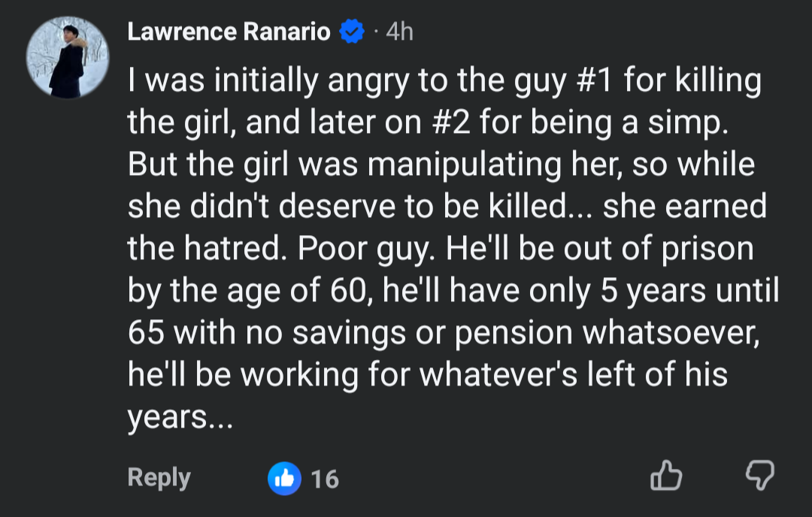Click the blue verified badge checkmark
This screenshot has width=812, height=517.
click(352, 32)
